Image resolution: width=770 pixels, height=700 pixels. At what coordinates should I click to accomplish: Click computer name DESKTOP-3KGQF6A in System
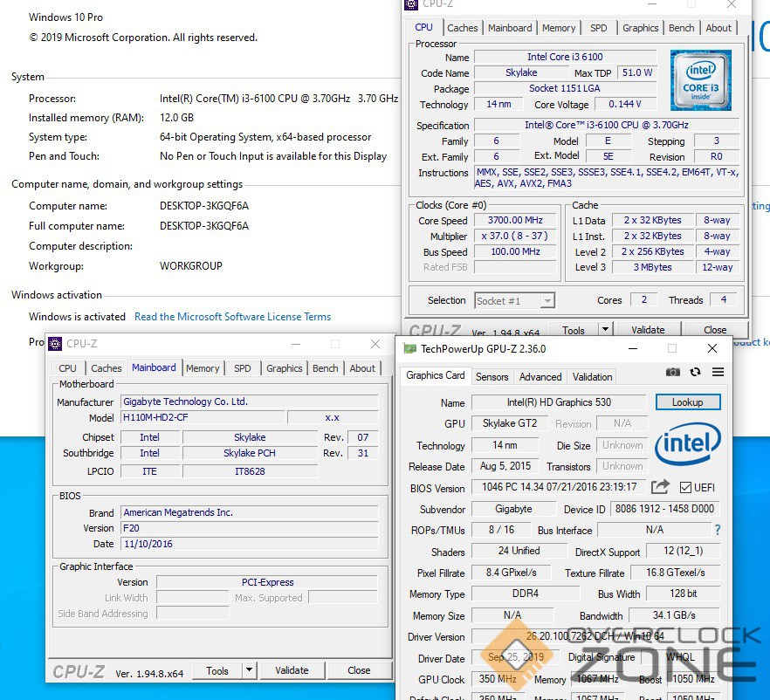pos(203,206)
